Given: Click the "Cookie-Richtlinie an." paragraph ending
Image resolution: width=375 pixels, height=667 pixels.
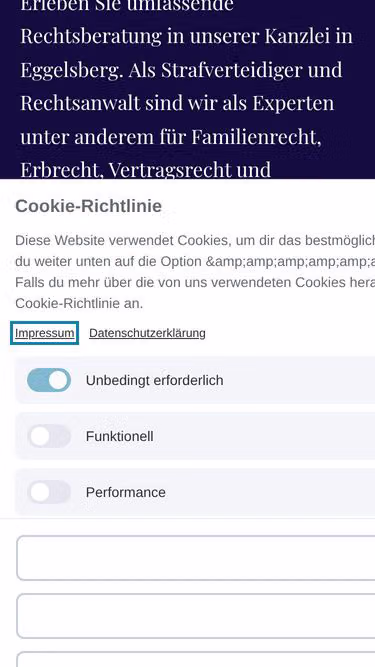Looking at the screenshot, I should (79, 304).
